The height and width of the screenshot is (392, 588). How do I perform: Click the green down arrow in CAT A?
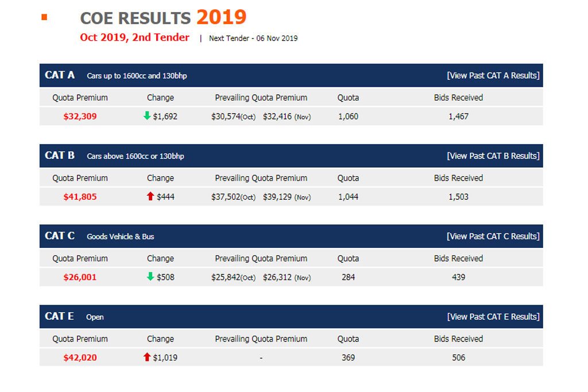(147, 116)
